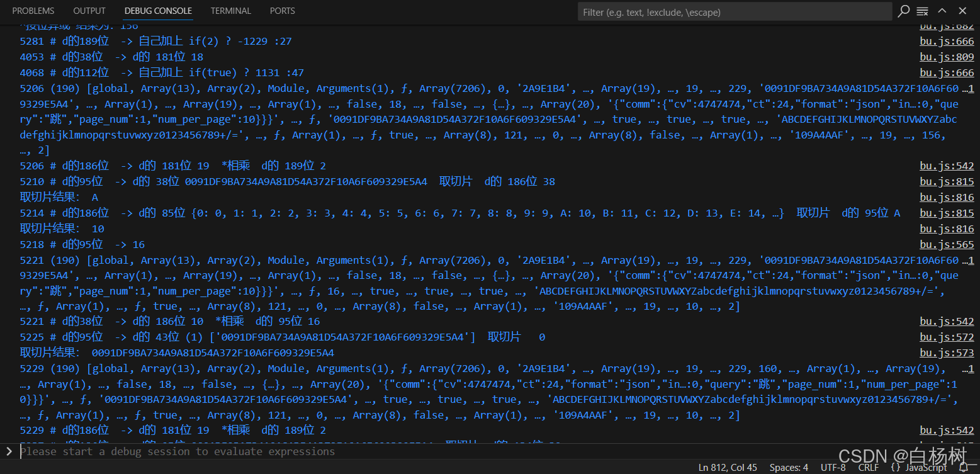Open bu.js:542 link on row 5221

click(947, 321)
